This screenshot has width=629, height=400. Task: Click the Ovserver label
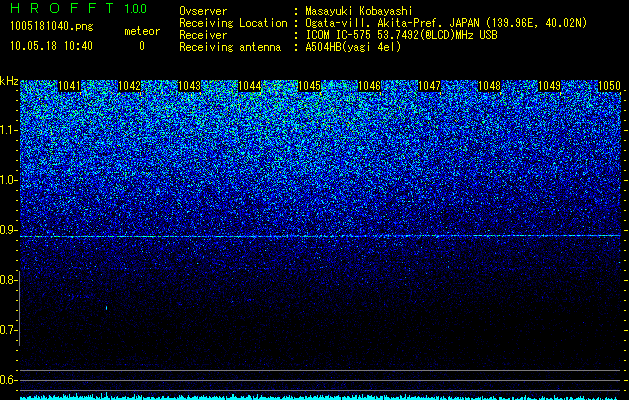pos(203,11)
